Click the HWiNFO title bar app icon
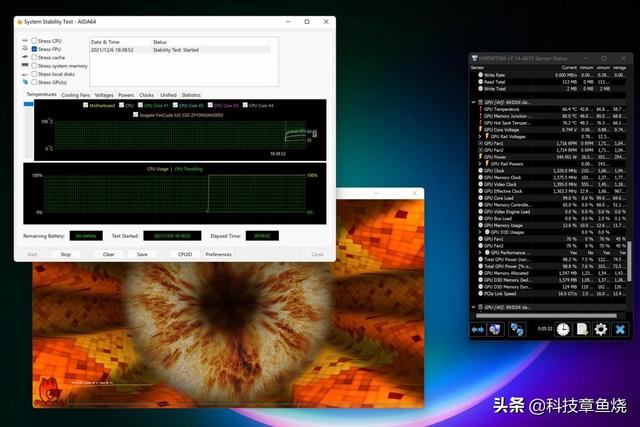The height and width of the screenshot is (427, 640). coord(474,58)
